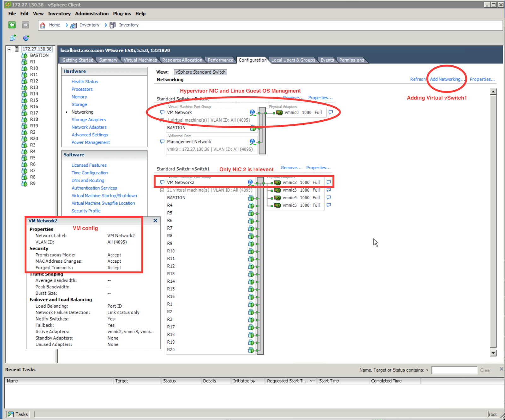Viewport: 505px width, 420px height.
Task: Open the Administration menu
Action: [x=92, y=14]
